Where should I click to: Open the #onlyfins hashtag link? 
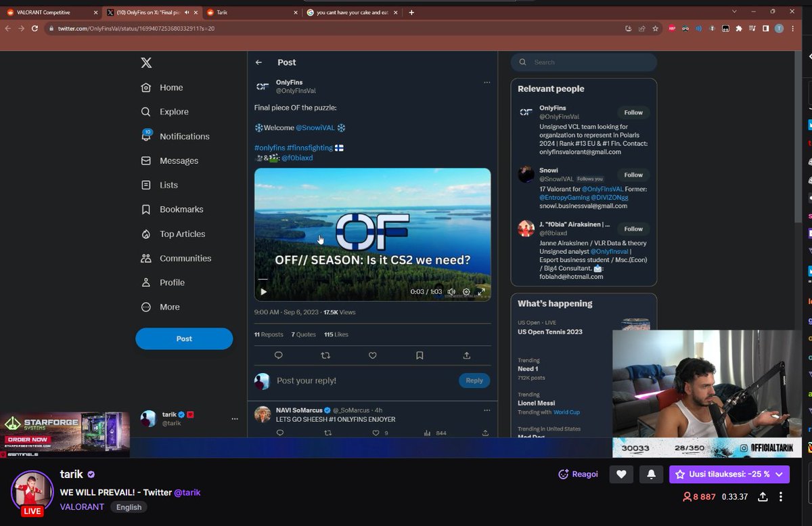click(x=269, y=148)
